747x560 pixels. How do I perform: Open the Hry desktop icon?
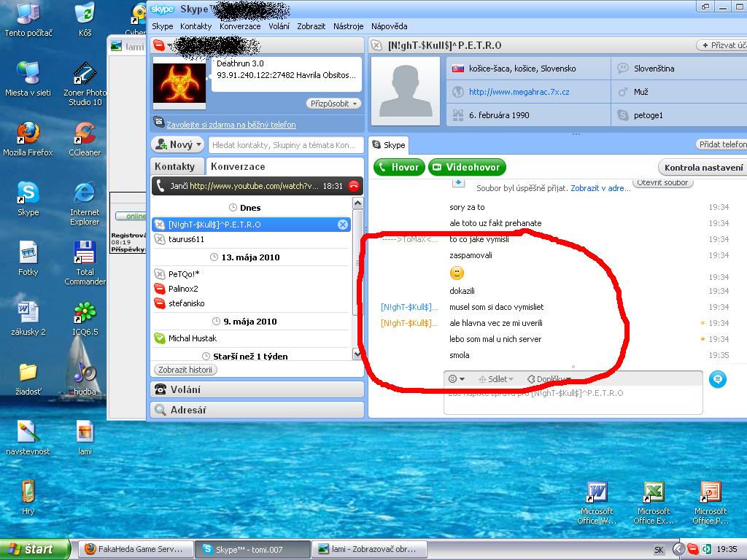28,498
